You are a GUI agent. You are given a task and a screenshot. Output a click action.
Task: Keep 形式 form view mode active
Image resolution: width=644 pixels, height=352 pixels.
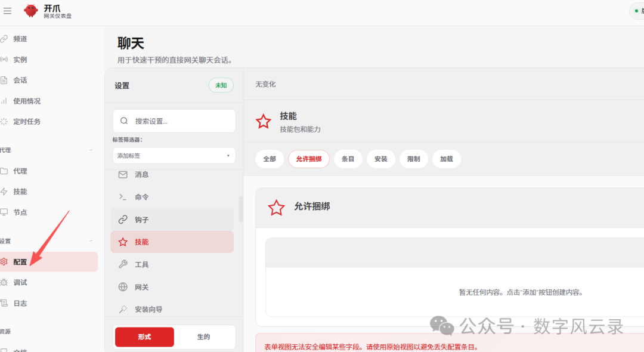click(143, 336)
